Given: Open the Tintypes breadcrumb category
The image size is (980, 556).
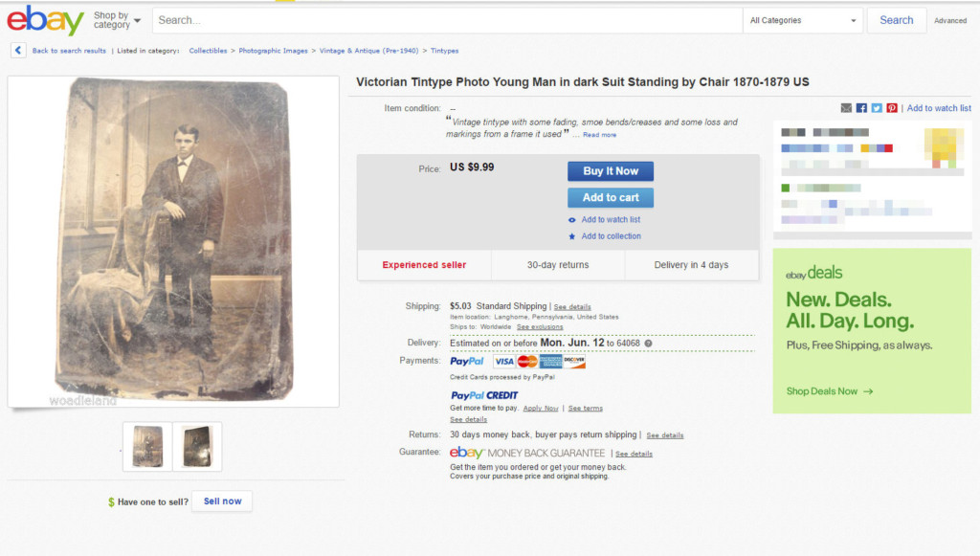Looking at the screenshot, I should point(444,51).
